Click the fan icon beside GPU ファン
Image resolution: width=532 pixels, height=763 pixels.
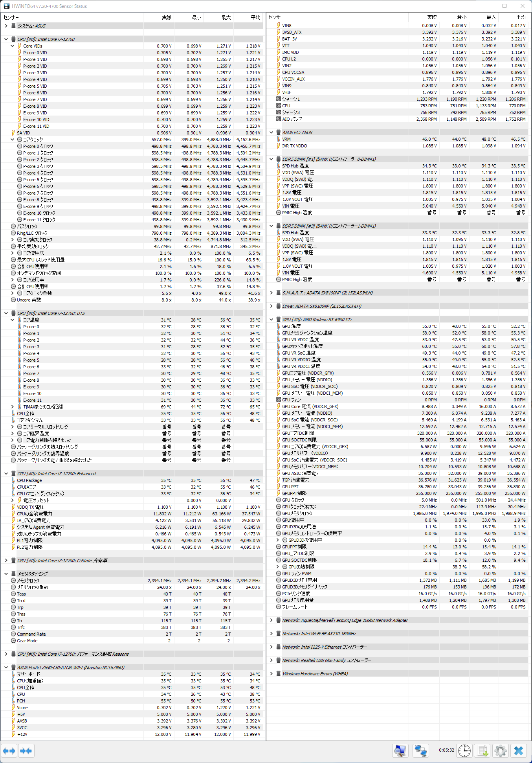tap(279, 400)
